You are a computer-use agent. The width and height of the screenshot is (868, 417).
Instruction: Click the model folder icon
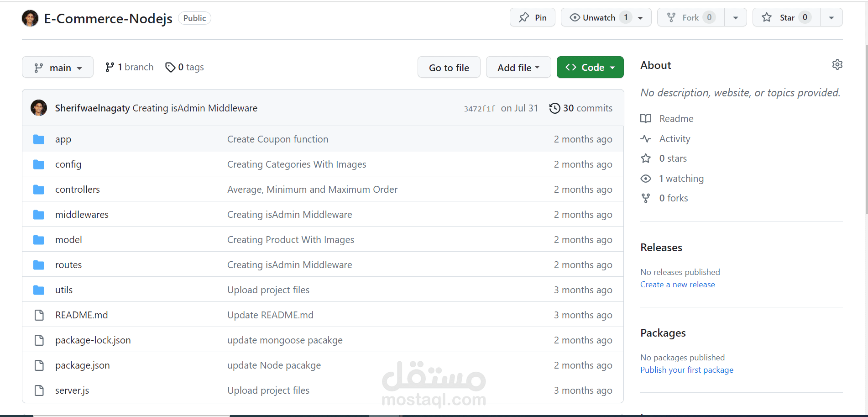point(39,240)
